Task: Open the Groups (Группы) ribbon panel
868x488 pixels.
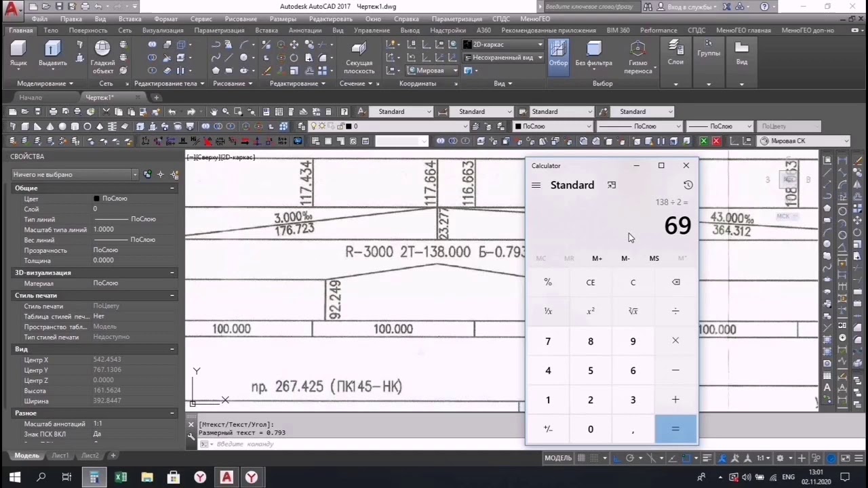Action: pos(709,62)
